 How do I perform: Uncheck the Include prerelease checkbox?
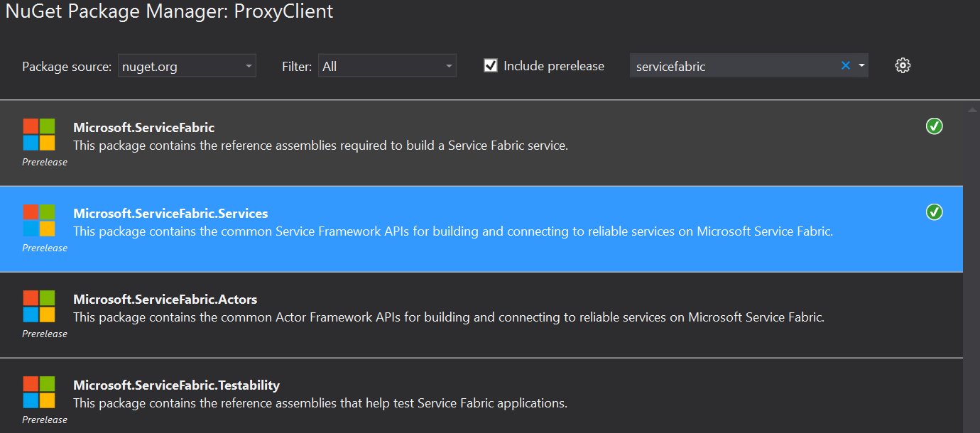click(x=491, y=66)
